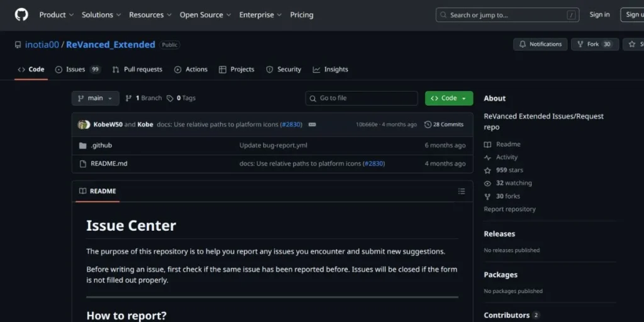644x322 pixels.
Task: Expand commit message ellipsis button
Action: tap(312, 125)
